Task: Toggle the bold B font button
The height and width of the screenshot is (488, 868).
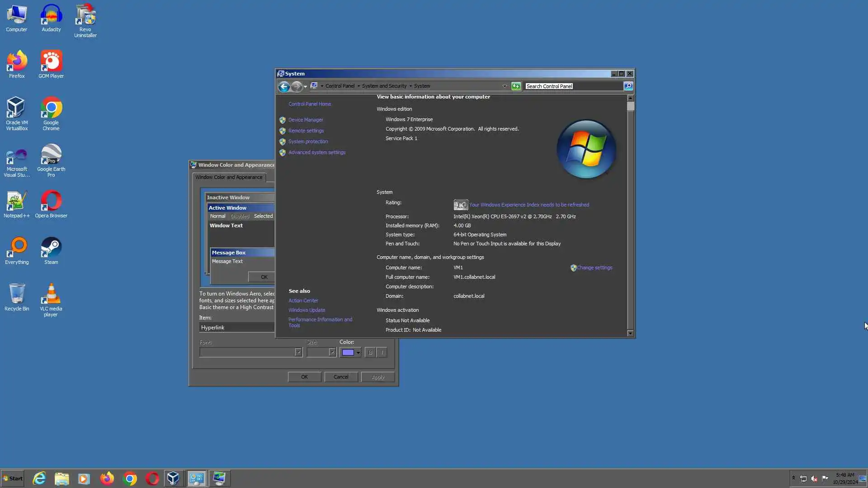Action: click(370, 352)
